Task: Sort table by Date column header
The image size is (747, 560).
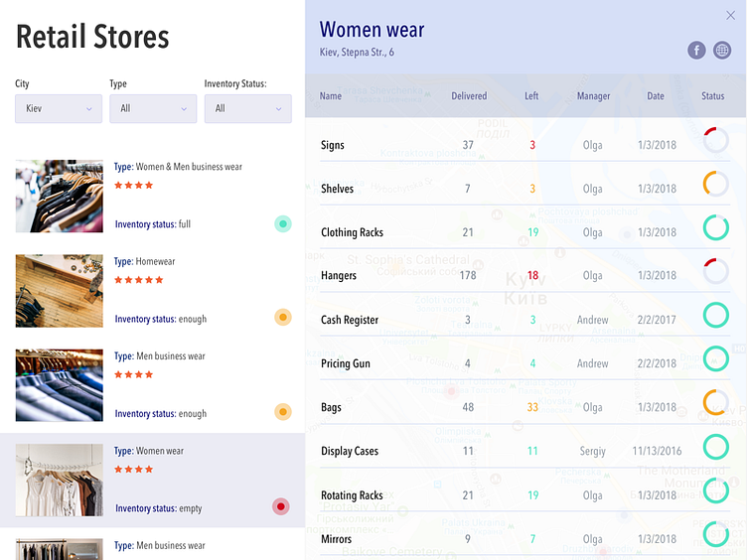Action: pyautogui.click(x=656, y=96)
